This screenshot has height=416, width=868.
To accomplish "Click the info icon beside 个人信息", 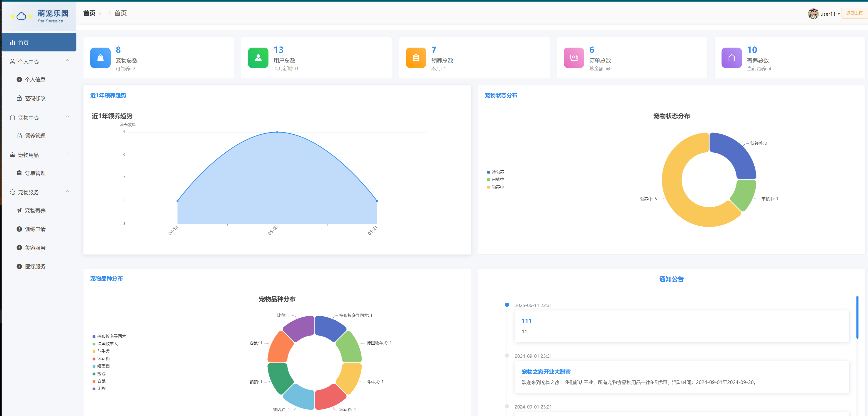I will (x=19, y=80).
